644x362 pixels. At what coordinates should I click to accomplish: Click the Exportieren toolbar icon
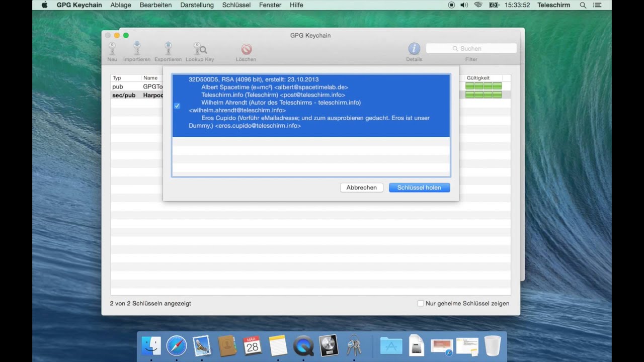pos(168,49)
